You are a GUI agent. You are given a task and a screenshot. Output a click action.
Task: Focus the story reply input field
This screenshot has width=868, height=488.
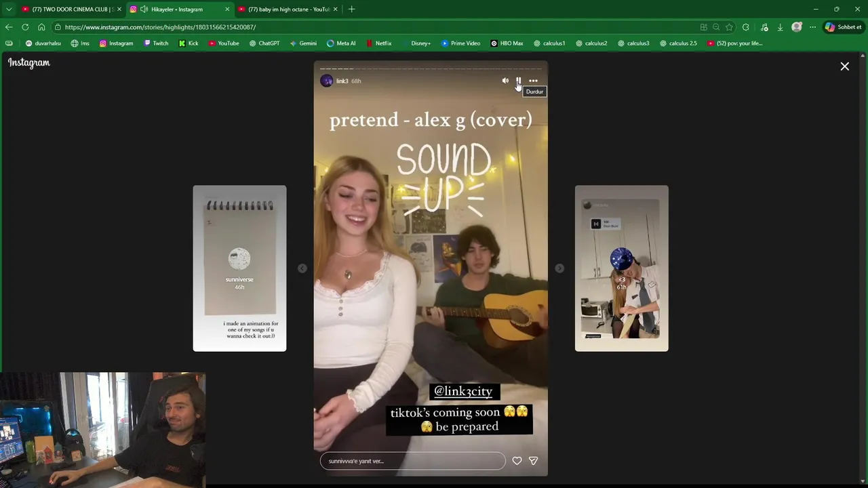[413, 461]
